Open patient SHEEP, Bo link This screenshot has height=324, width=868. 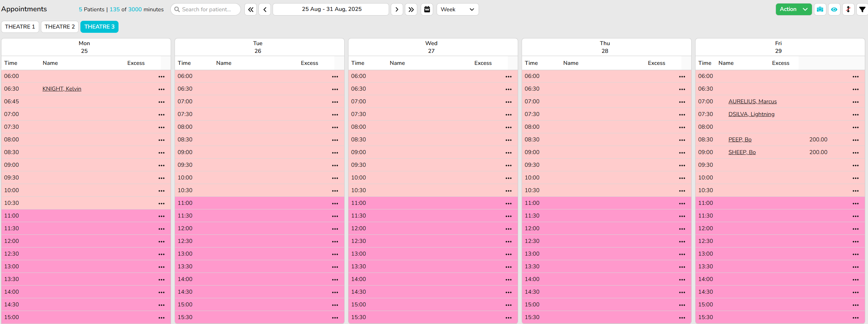point(742,152)
